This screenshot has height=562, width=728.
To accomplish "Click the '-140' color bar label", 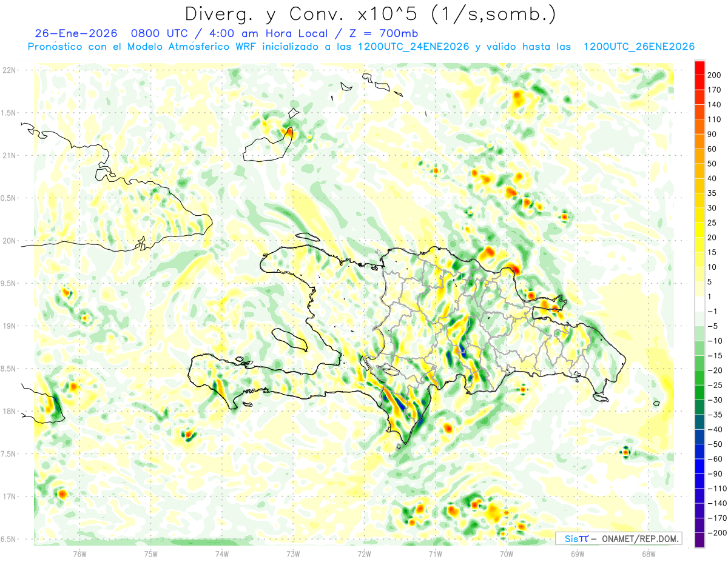I will (716, 503).
